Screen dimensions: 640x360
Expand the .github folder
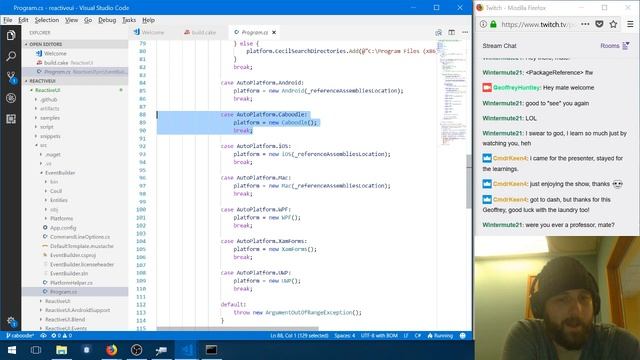pyautogui.click(x=49, y=99)
